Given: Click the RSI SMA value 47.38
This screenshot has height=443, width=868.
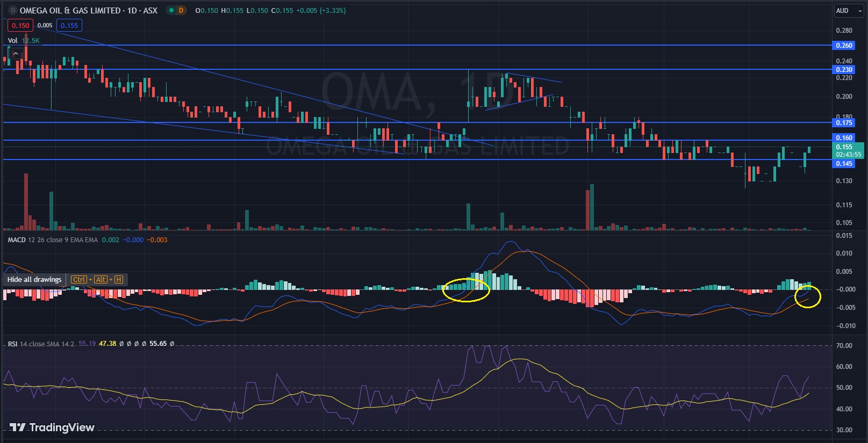Looking at the screenshot, I should [107, 344].
